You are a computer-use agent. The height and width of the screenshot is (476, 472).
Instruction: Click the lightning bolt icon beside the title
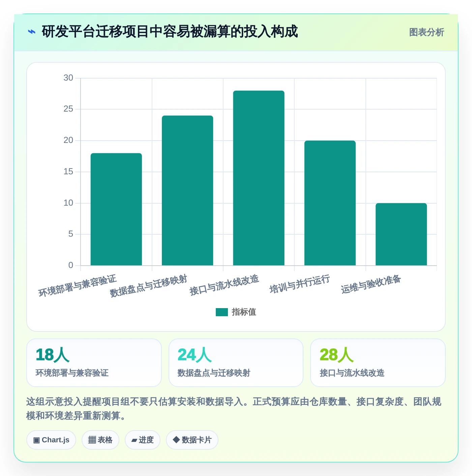[x=32, y=32]
